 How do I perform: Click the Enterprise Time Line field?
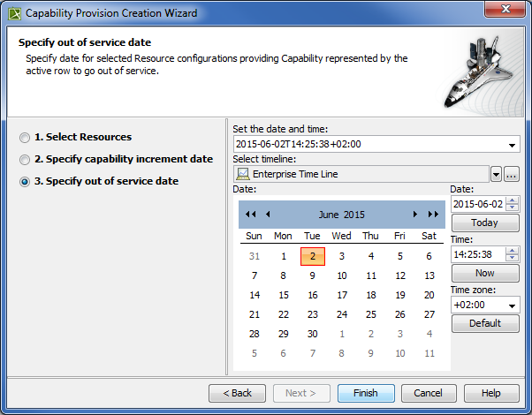point(361,174)
